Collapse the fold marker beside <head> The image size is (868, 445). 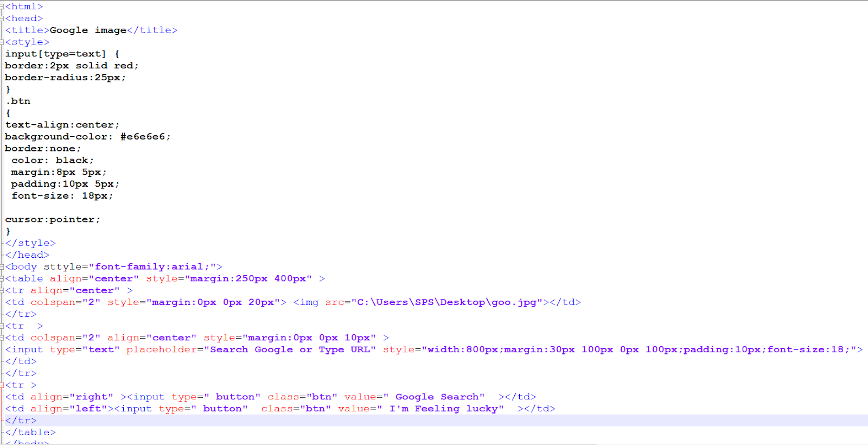pos(2,18)
